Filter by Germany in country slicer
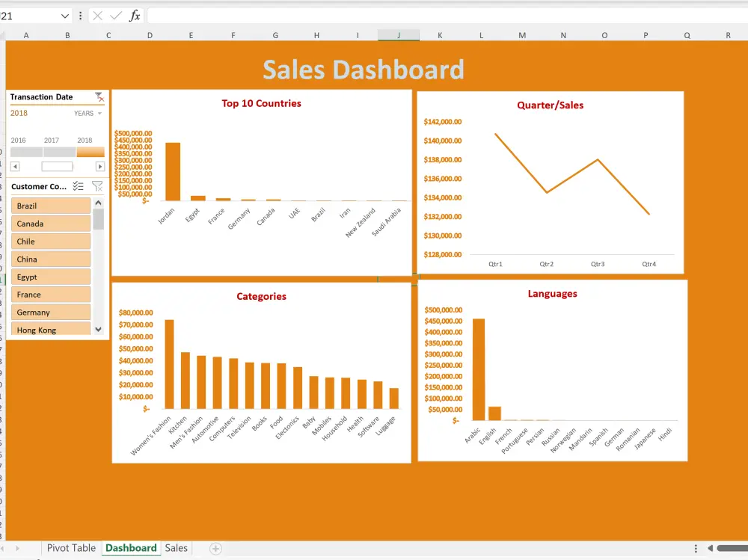Screen dimensions: 748x560 51,313
